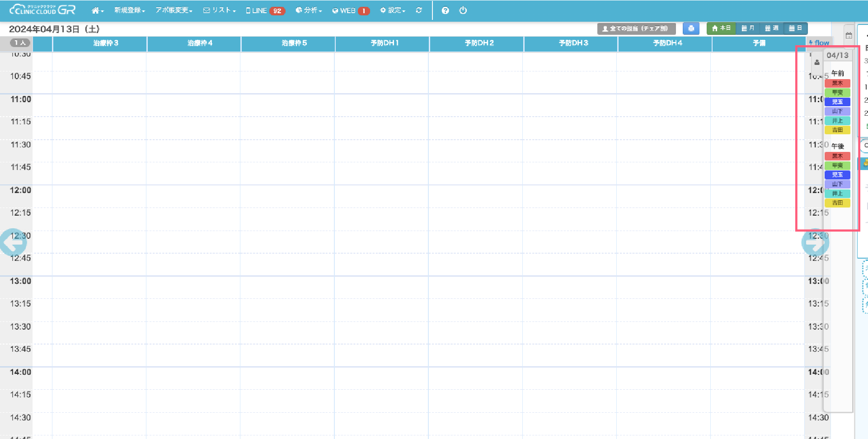Switch to the 月 month view
868x439 pixels.
[748, 28]
